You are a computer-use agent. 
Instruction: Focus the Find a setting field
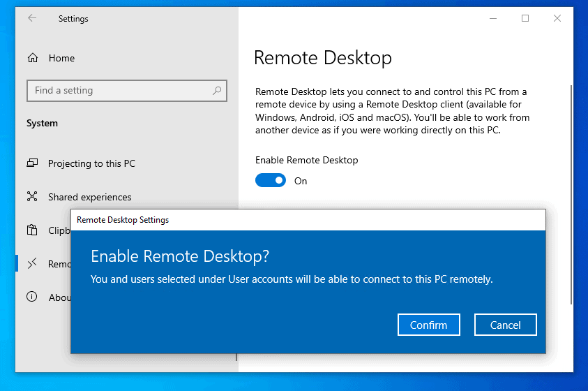point(119,91)
